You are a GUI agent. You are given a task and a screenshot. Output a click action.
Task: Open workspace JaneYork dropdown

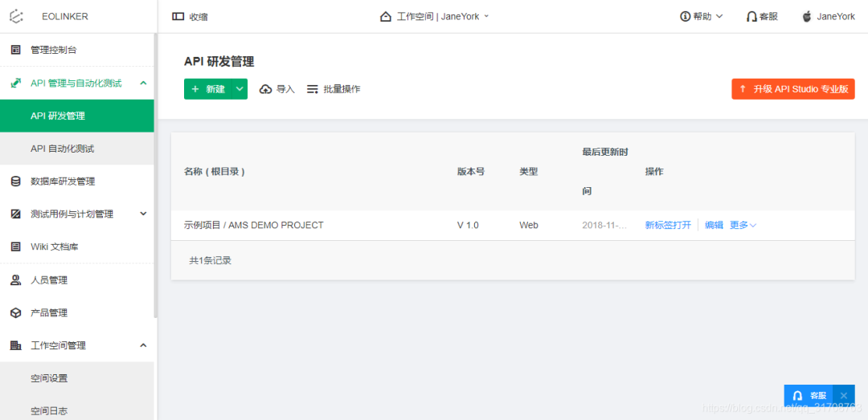point(434,16)
